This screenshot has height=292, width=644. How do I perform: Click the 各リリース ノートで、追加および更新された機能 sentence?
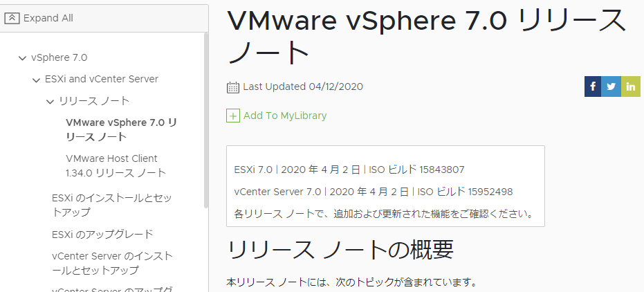pos(384,214)
